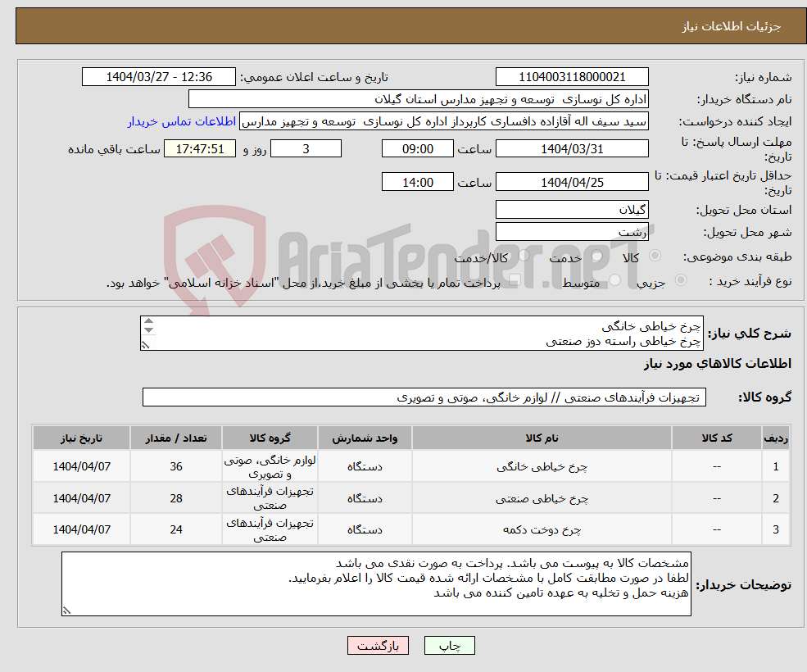Viewport: 807px width, 672px height.
Task: Click the resize handle of general description box
Action: (x=145, y=346)
